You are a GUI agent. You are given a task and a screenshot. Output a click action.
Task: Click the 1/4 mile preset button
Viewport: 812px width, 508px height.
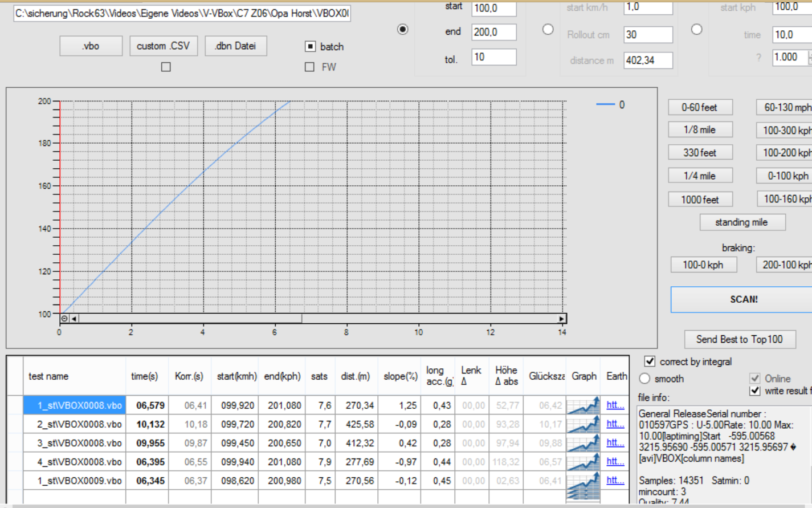(x=699, y=176)
